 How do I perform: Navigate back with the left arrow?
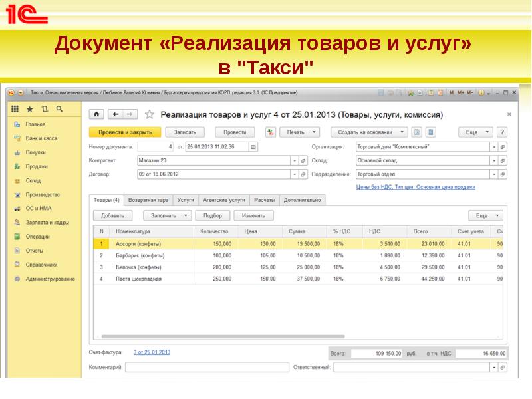(116, 114)
